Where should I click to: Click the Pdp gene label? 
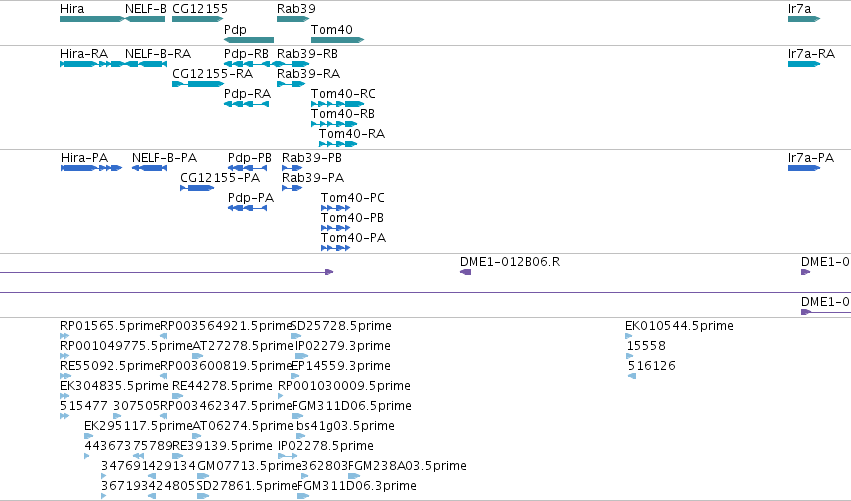[235, 29]
